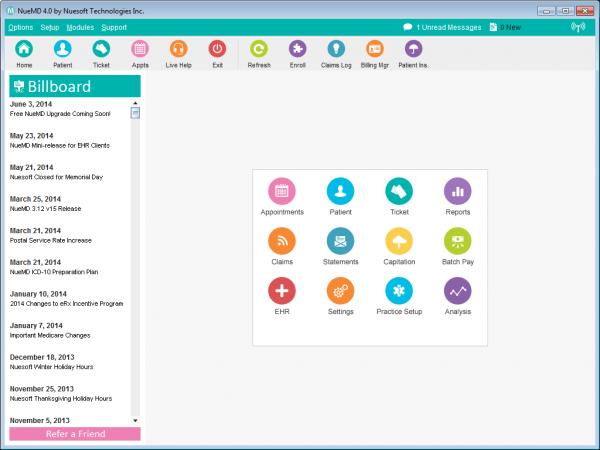Click the 'January 7, 2014' date heading
This screenshot has height=450, width=600.
point(36,326)
